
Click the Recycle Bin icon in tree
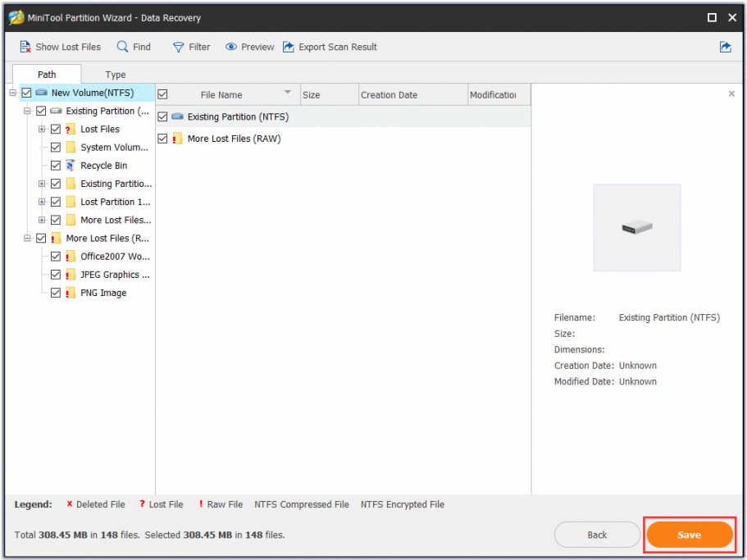(x=71, y=166)
